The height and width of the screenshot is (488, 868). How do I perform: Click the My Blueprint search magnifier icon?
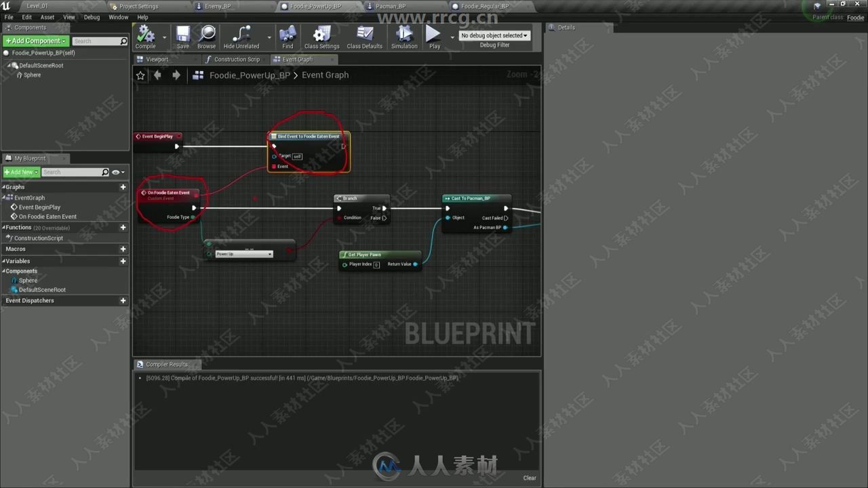point(105,172)
